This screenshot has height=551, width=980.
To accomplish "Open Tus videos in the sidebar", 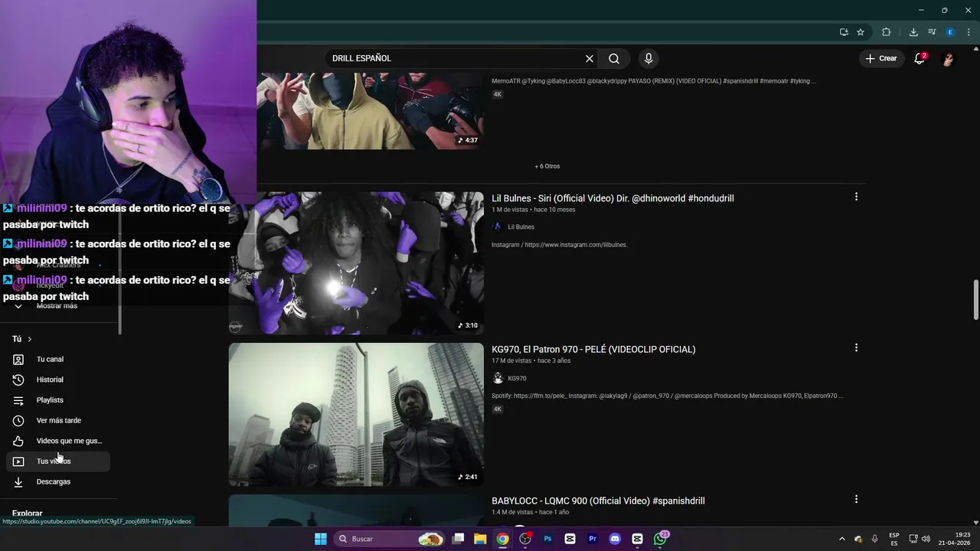I will coord(58,461).
